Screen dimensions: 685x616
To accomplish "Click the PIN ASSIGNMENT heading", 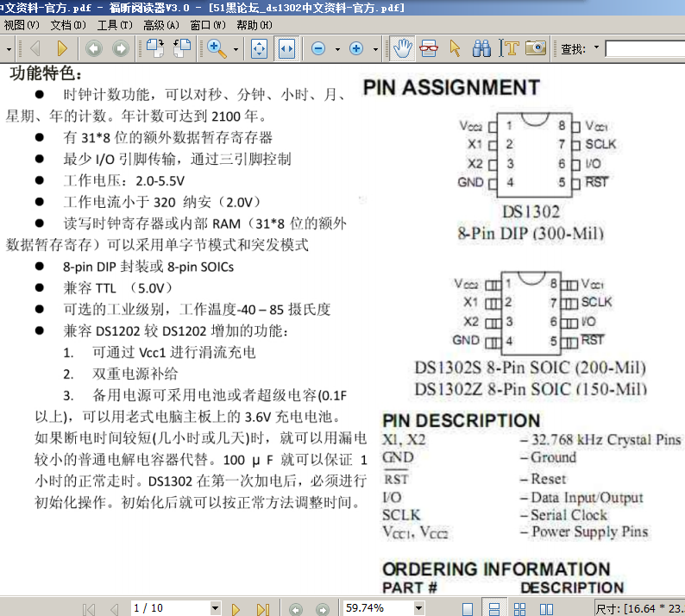I will [452, 87].
